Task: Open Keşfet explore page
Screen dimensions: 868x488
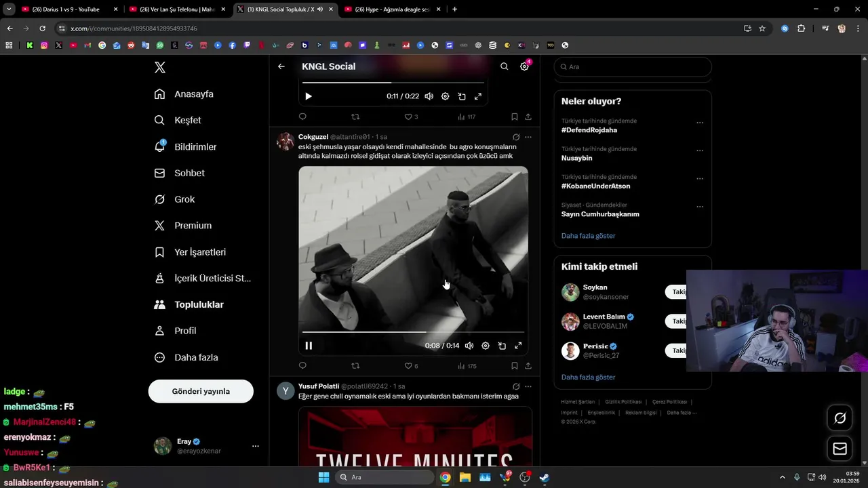Action: [x=178, y=120]
